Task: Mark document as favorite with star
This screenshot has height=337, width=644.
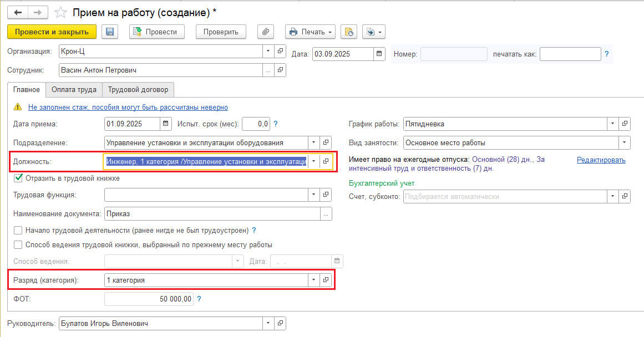Action: tap(62, 12)
